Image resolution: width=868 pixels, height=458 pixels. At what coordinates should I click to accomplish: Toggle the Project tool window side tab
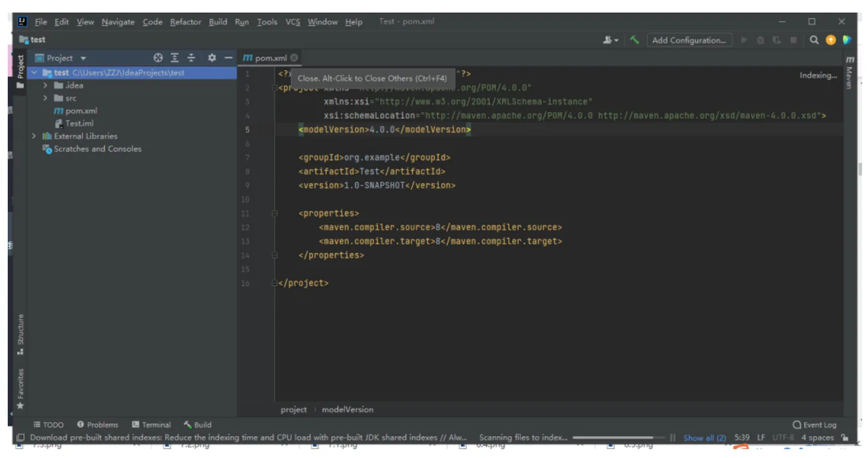coord(20,72)
